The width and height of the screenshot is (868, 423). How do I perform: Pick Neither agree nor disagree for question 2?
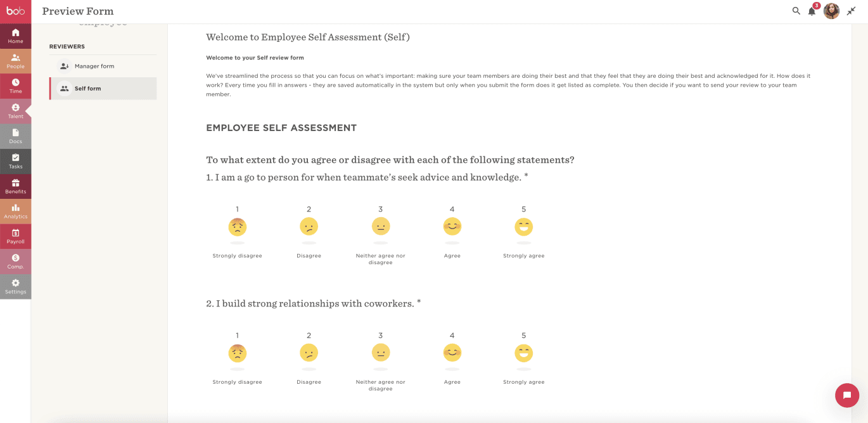point(380,353)
